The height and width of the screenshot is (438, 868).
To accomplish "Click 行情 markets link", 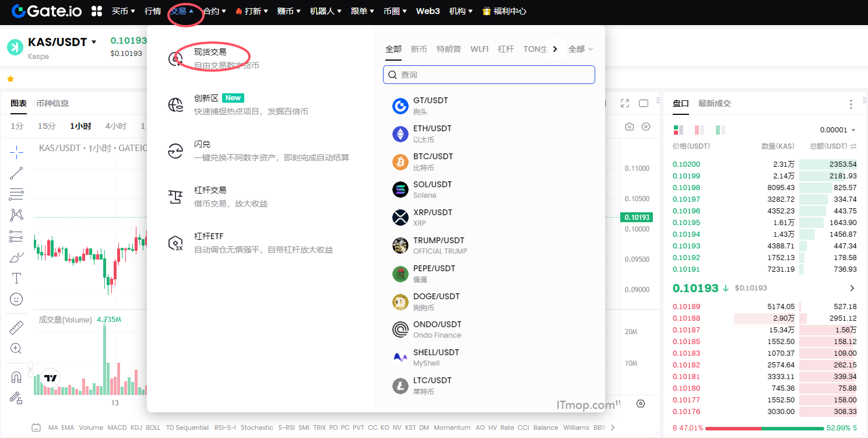I will 153,11.
